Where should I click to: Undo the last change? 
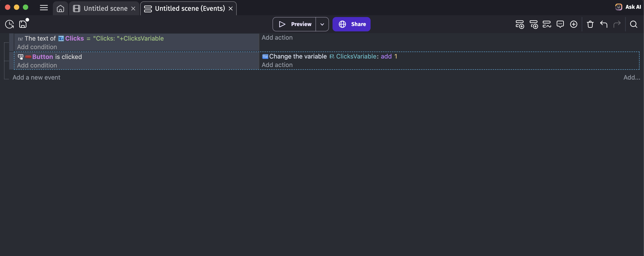click(603, 24)
